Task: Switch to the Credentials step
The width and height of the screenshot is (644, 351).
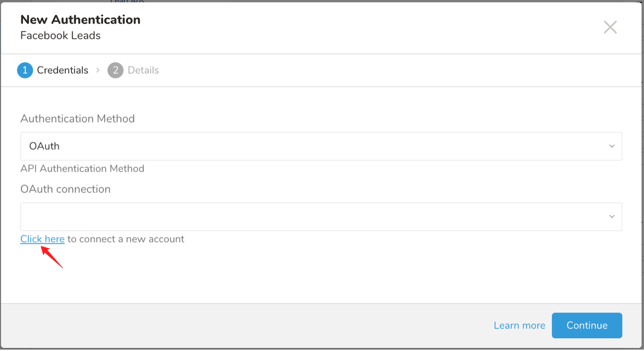Action: pos(62,70)
